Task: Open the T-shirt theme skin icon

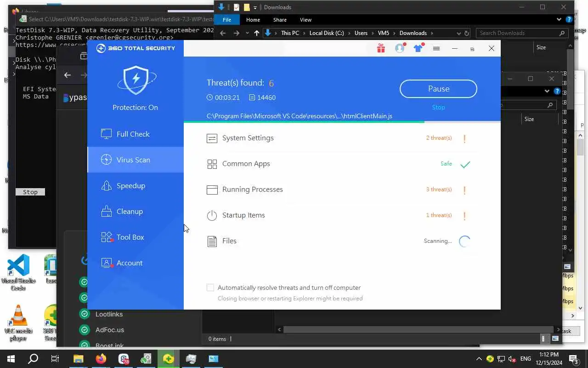Action: 418,48
